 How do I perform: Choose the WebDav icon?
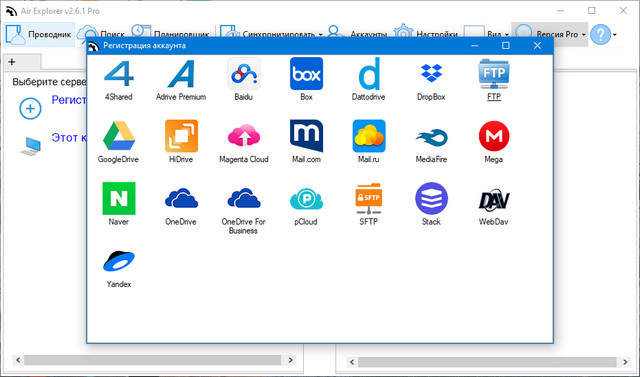pos(493,199)
